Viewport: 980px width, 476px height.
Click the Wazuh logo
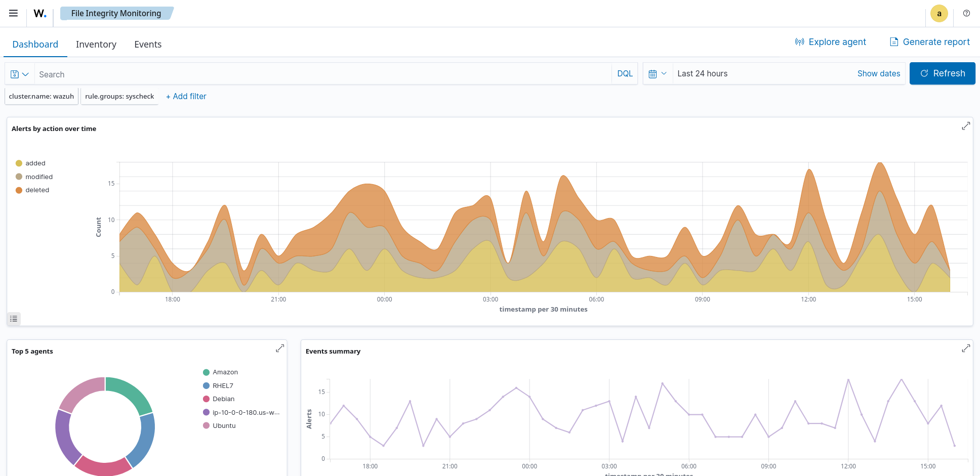tap(39, 14)
